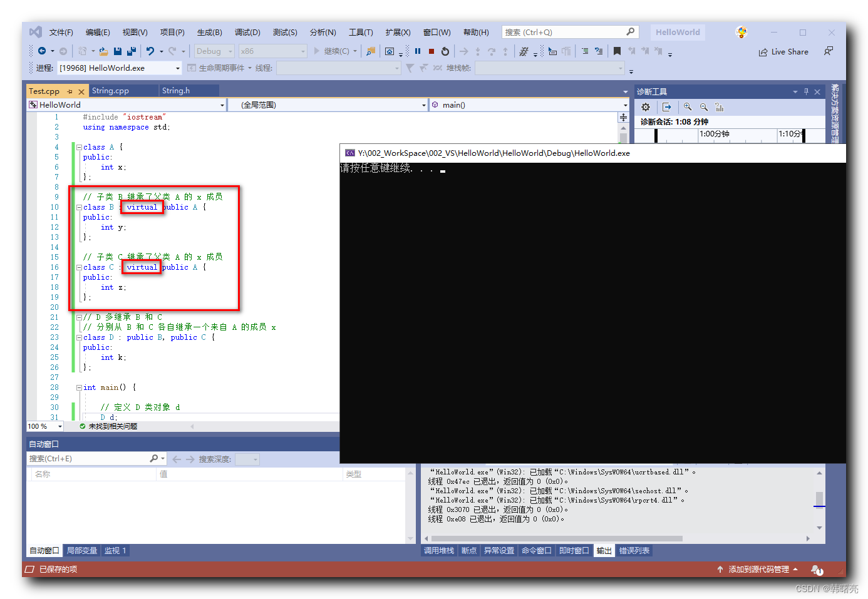This screenshot has height=599, width=868.
Task: Collapse the class A code block
Action: 79,147
